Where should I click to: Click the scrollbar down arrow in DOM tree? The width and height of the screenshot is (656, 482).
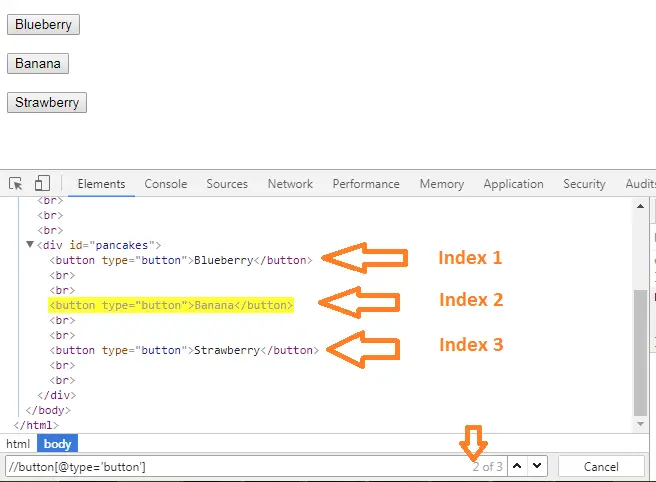coord(641,424)
